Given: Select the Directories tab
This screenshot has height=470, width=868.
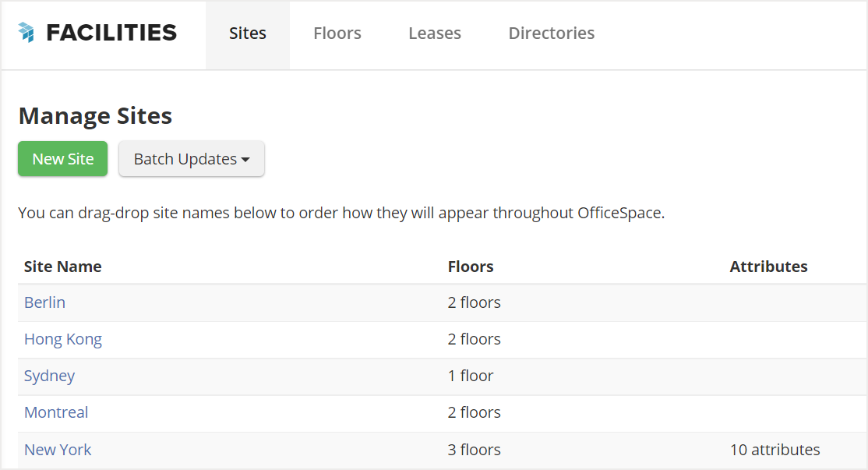Looking at the screenshot, I should [x=552, y=34].
